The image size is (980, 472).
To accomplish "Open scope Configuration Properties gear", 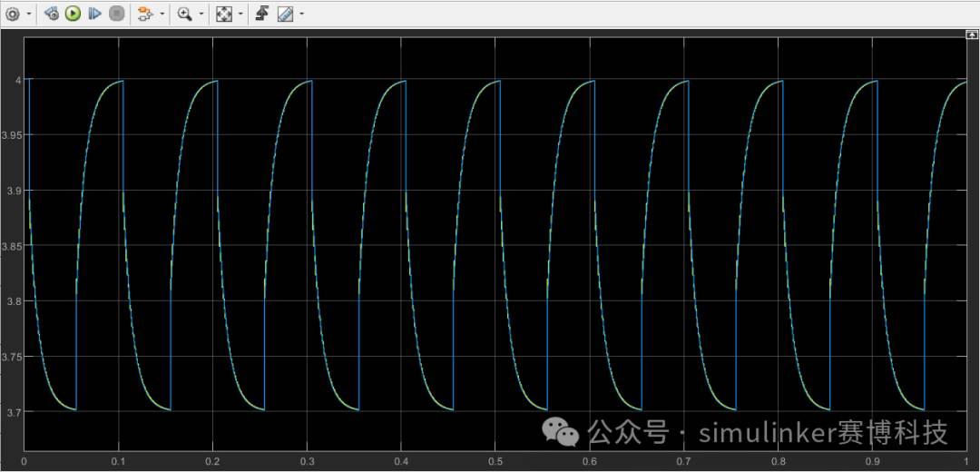I will (13, 13).
